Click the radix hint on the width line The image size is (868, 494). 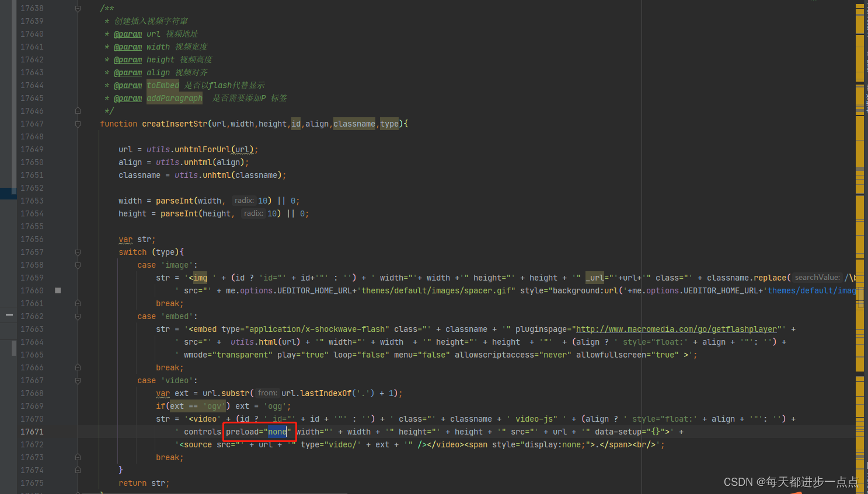coord(244,201)
